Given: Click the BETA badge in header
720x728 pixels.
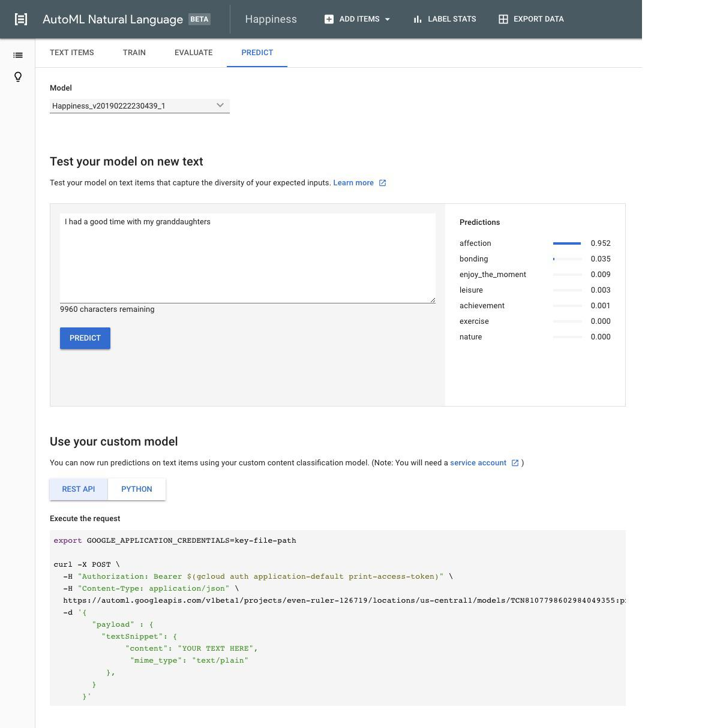Looking at the screenshot, I should click(x=199, y=19).
